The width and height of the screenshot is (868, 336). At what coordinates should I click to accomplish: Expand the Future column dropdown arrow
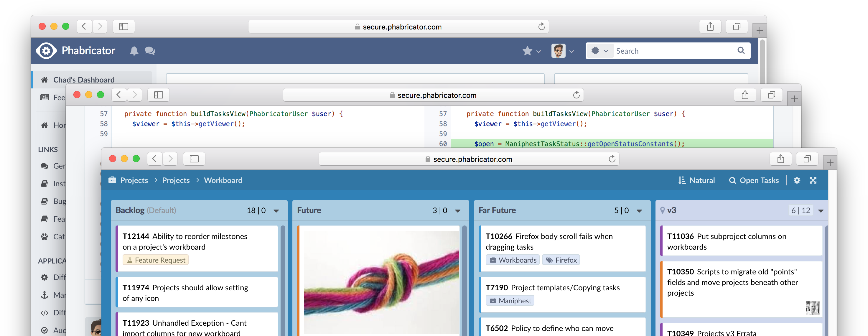(x=458, y=211)
